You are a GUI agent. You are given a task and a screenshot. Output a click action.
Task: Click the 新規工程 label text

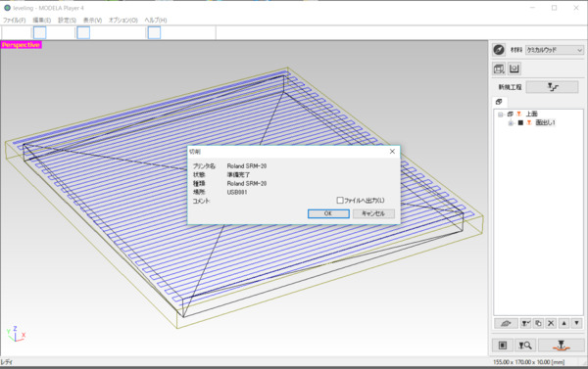(x=510, y=87)
